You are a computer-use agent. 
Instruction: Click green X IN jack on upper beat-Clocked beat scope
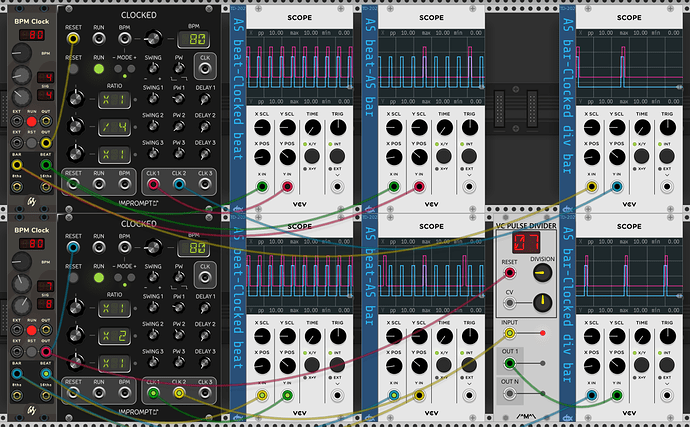click(x=262, y=187)
